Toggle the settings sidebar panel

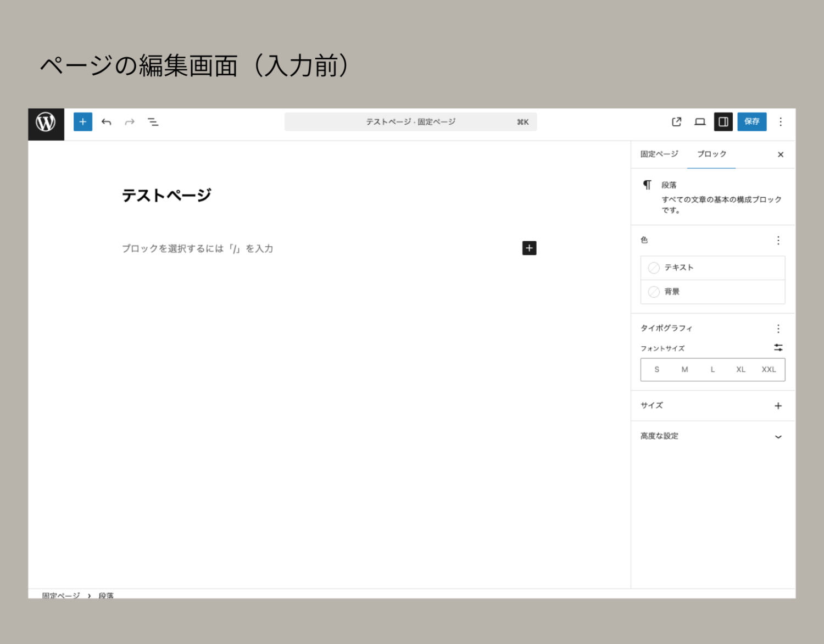(x=723, y=122)
